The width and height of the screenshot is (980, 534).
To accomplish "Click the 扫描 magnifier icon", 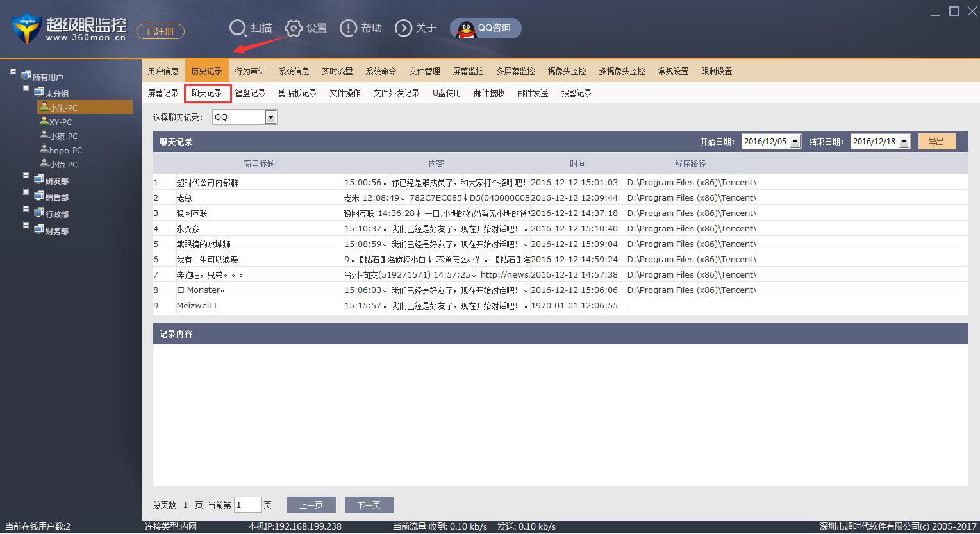I will tap(238, 28).
